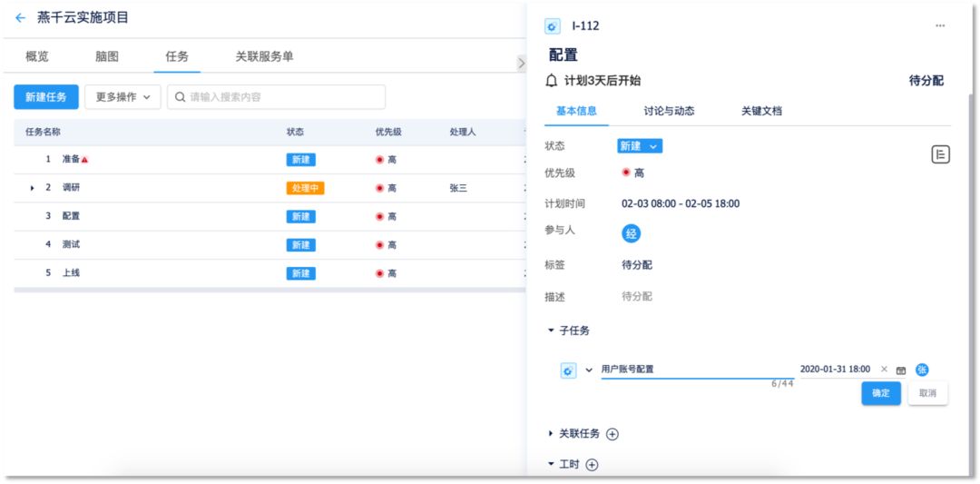Change status via the 新建 dropdown
The width and height of the screenshot is (980, 484).
(640, 146)
